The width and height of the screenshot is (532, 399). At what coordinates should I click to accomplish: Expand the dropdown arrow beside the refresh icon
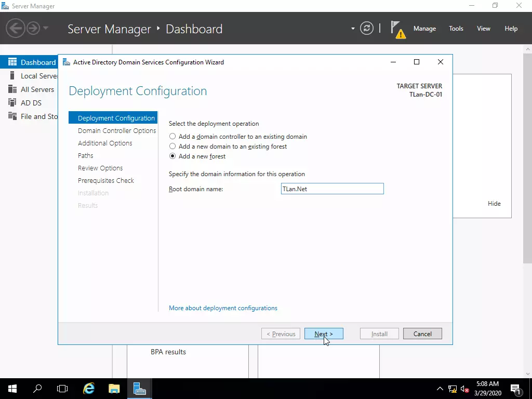click(353, 29)
